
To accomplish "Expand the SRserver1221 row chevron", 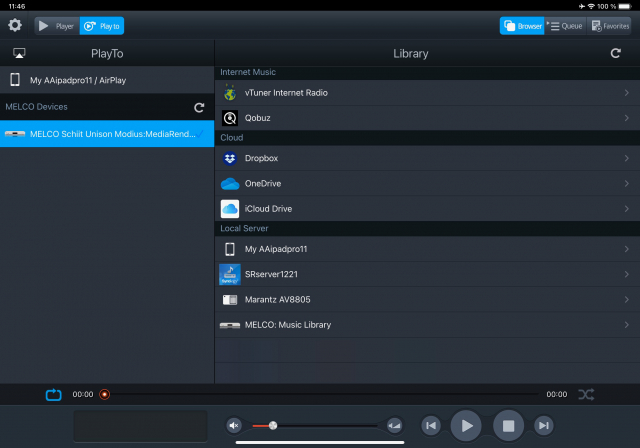I will point(627,274).
